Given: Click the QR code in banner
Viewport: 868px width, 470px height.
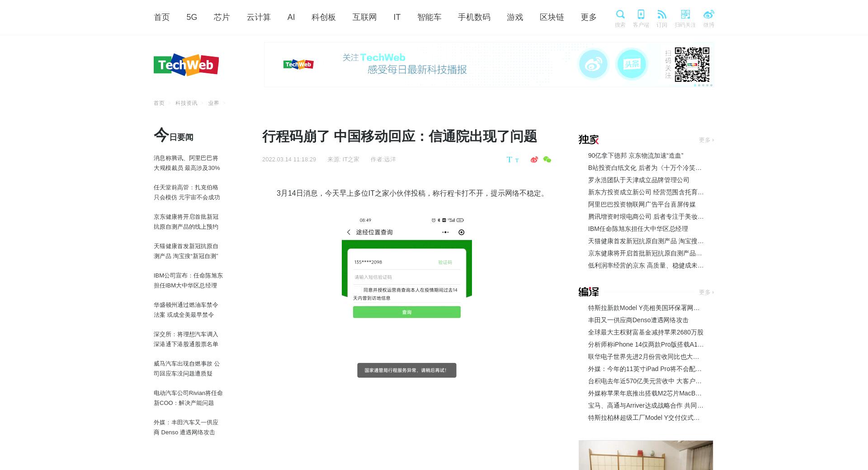Looking at the screenshot, I should pyautogui.click(x=692, y=65).
